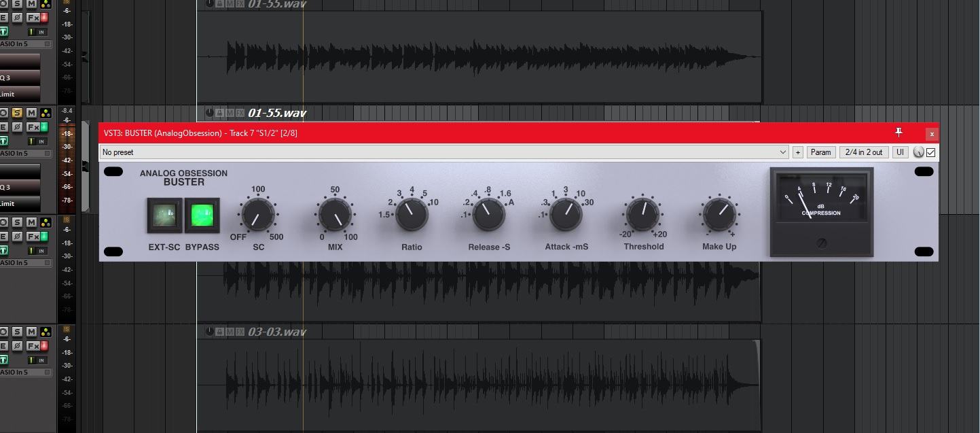Viewport: 980px width, 433px height.
Task: Open the No preset dropdown
Action: (x=444, y=152)
